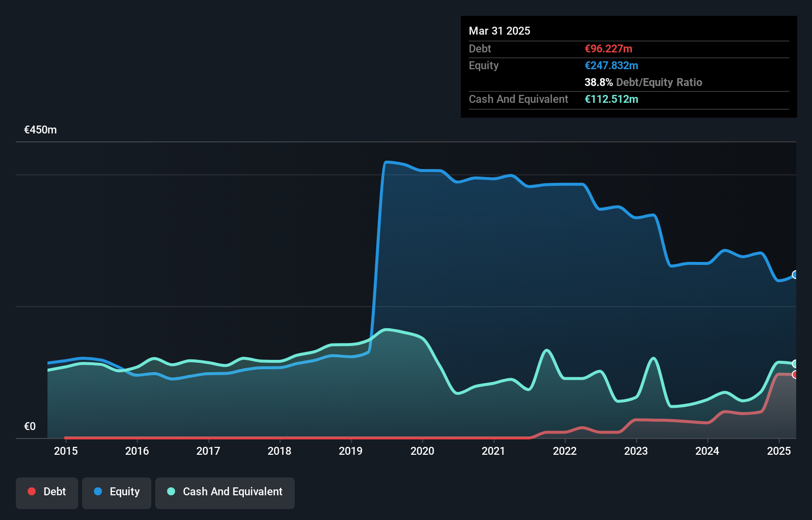Click the €96.227m debt value
Screen dimensions: 812x520
(x=608, y=48)
